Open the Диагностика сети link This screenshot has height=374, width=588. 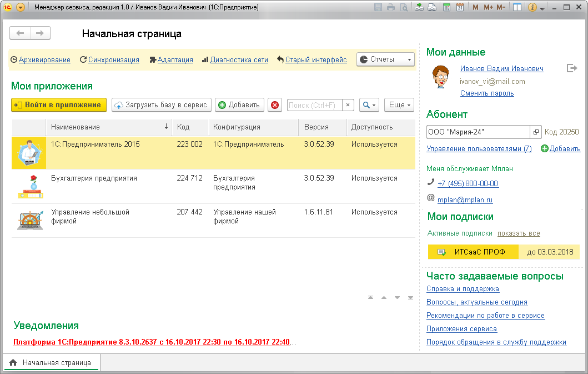pyautogui.click(x=239, y=59)
